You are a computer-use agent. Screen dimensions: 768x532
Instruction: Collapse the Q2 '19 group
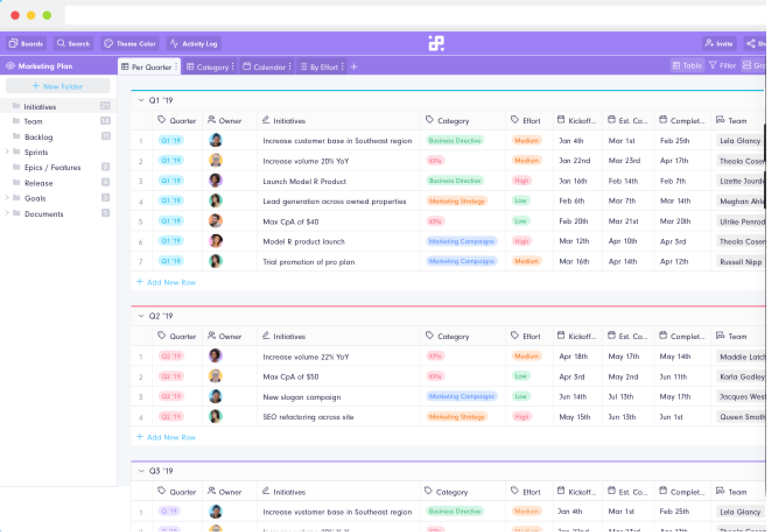click(x=141, y=316)
